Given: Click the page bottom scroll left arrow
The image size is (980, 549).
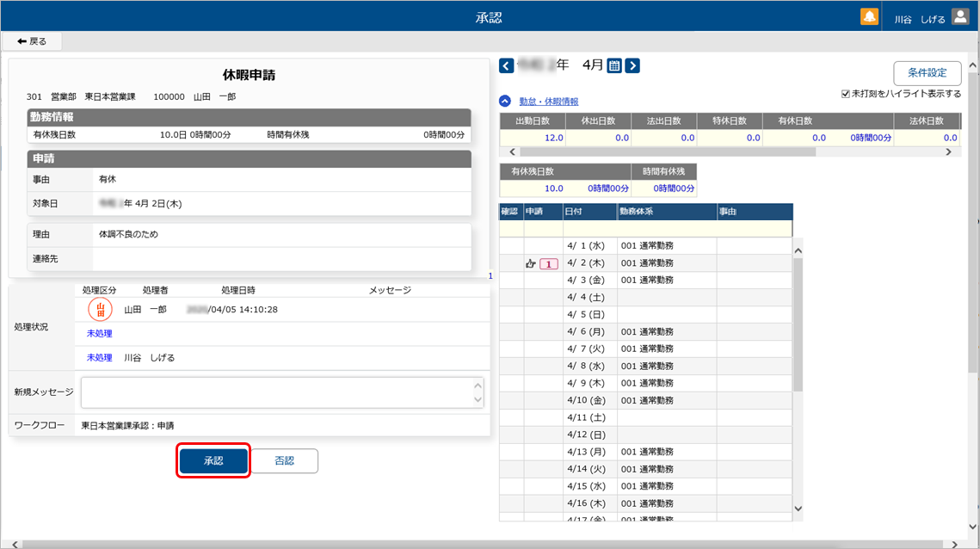Looking at the screenshot, I should [15, 544].
